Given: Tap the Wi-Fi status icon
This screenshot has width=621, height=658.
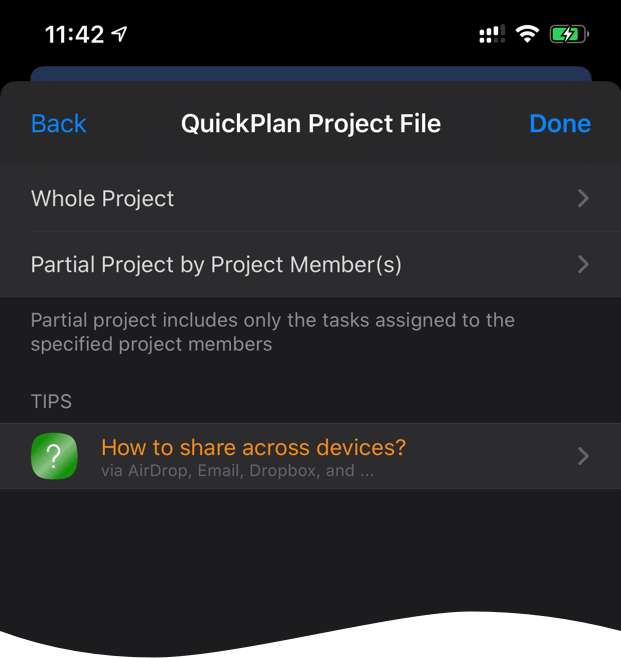Looking at the screenshot, I should point(527,35).
